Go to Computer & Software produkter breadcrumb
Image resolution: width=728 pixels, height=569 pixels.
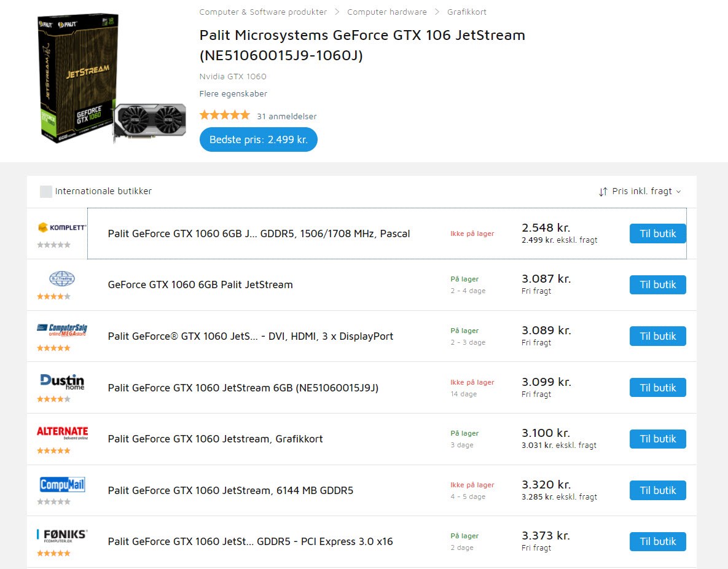(263, 12)
